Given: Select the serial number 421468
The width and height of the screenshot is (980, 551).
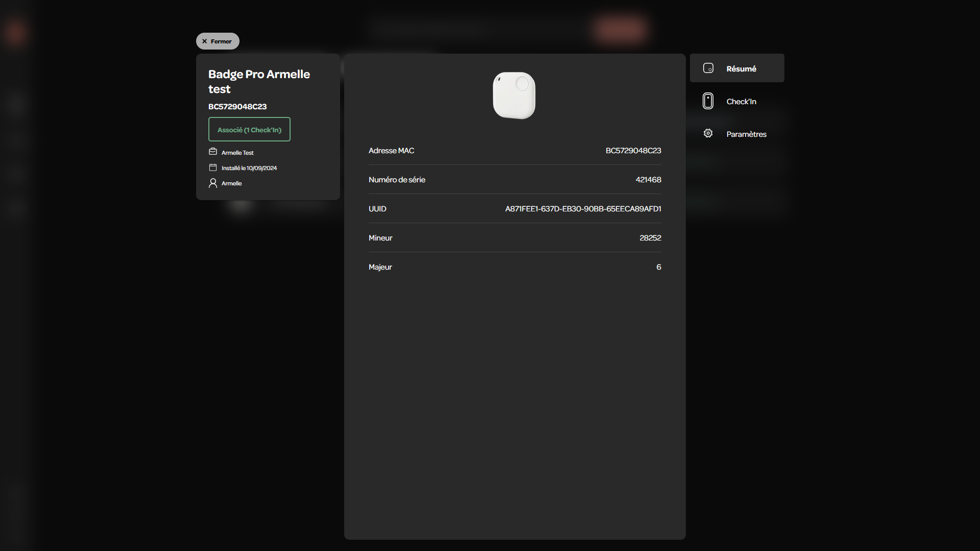Looking at the screenshot, I should [648, 180].
